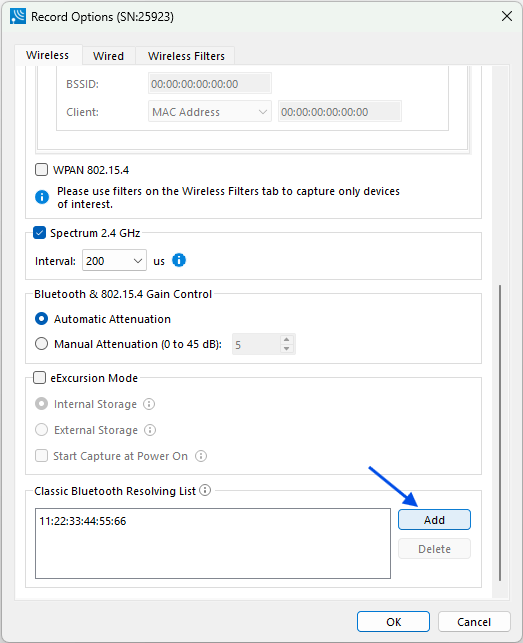Switch to the Wireless tab
Image resolution: width=523 pixels, height=643 pixels.
[48, 55]
